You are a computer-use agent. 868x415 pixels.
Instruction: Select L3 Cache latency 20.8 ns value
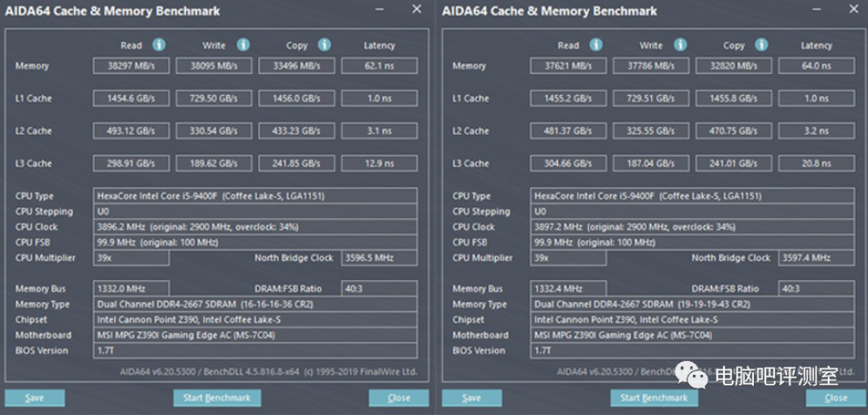[x=817, y=163]
